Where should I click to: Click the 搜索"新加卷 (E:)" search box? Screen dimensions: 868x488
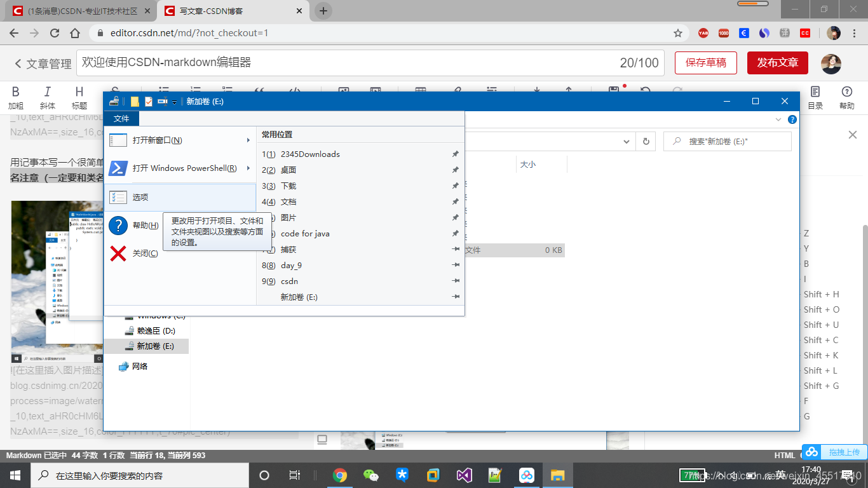pyautogui.click(x=728, y=141)
